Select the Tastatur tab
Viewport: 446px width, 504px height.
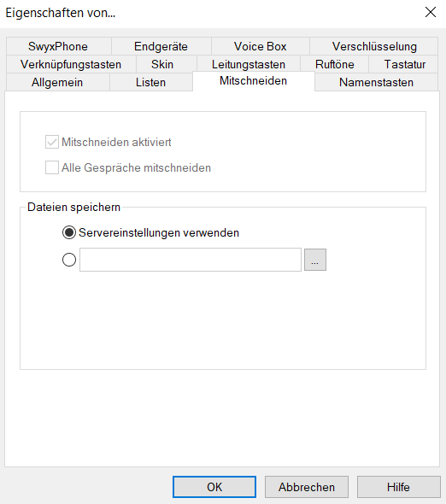(x=404, y=64)
